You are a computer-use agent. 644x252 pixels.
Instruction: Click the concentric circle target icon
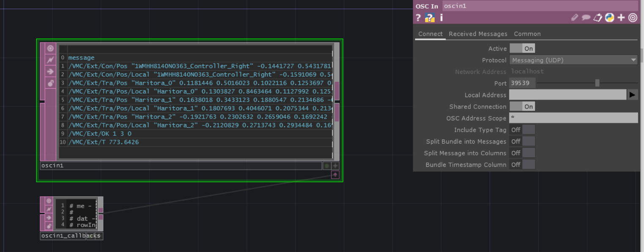(x=633, y=17)
